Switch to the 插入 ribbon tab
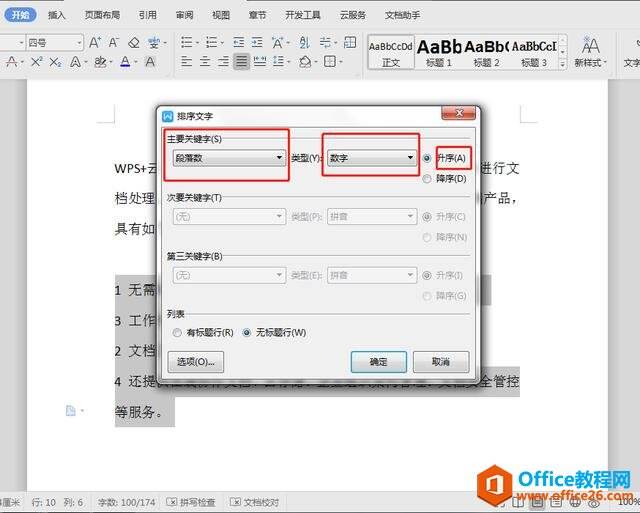 click(56, 15)
